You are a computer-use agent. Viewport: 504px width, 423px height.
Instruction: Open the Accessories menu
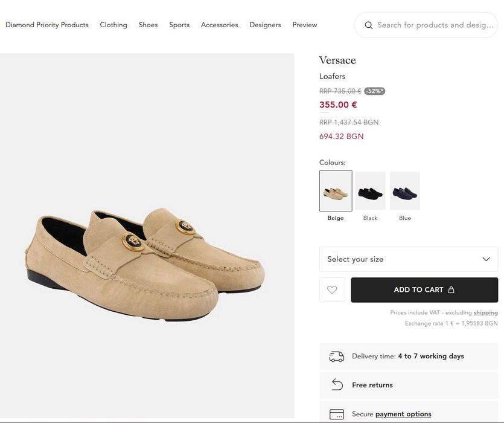[x=219, y=25]
